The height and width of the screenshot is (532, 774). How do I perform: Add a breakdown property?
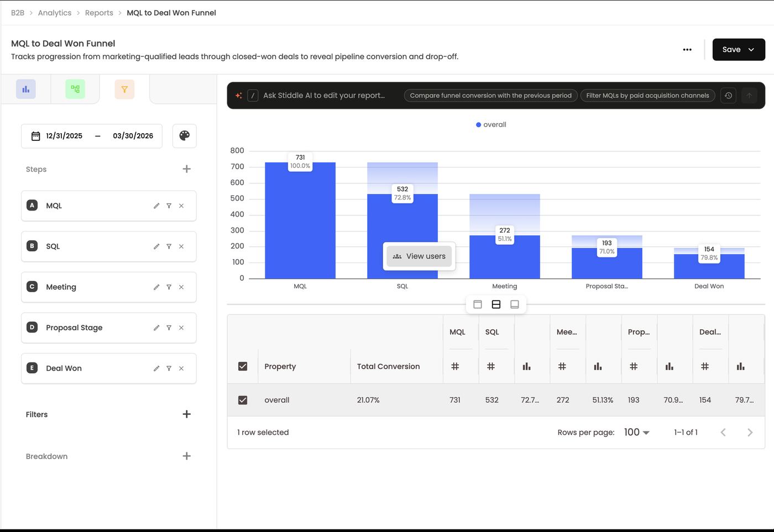187,456
